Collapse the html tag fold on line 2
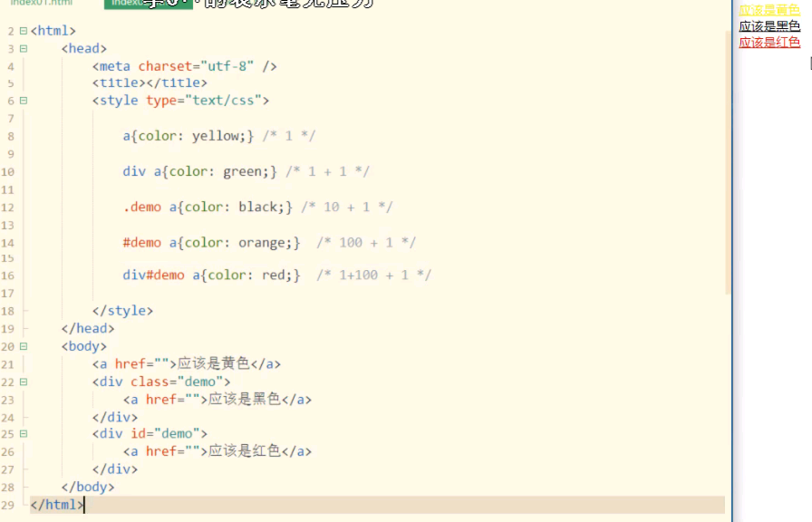The height and width of the screenshot is (522, 812). point(24,31)
